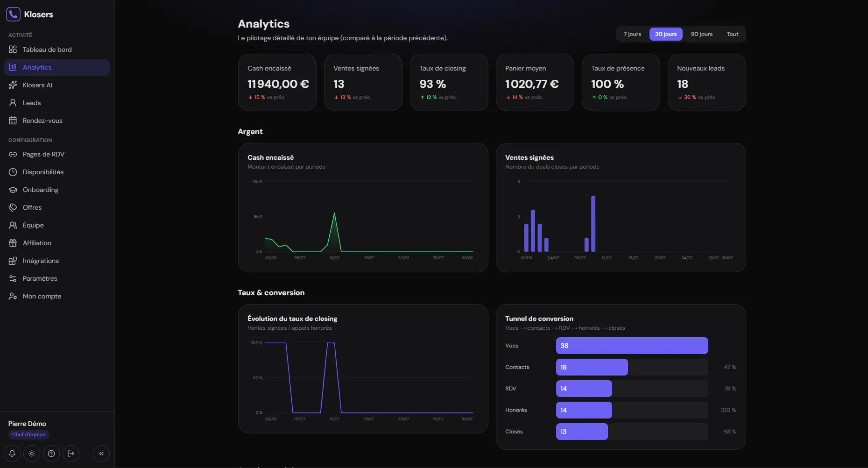Click the Pages de RDV link icon
This screenshot has height=468, width=868.
click(13, 154)
